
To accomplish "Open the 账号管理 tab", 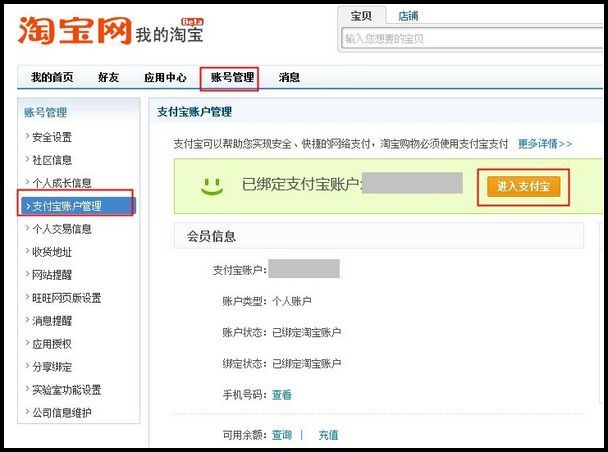I will pyautogui.click(x=231, y=77).
